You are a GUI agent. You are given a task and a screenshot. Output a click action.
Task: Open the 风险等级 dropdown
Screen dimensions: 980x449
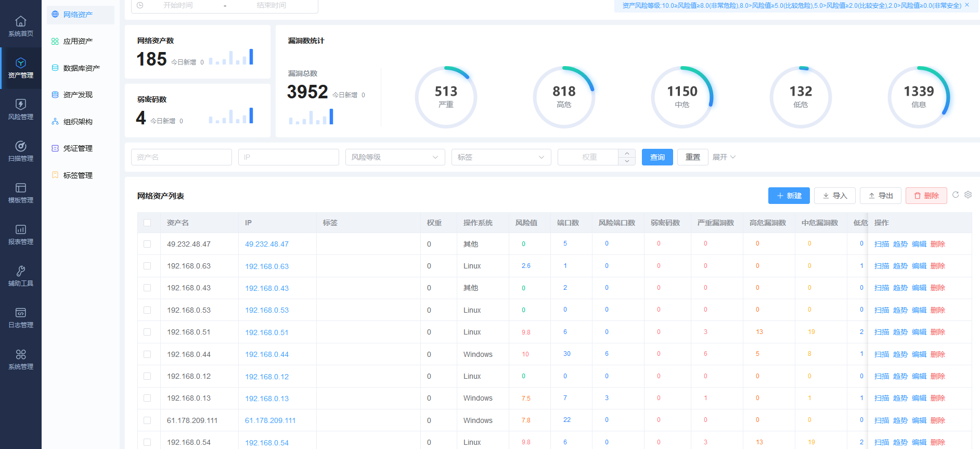coord(395,157)
